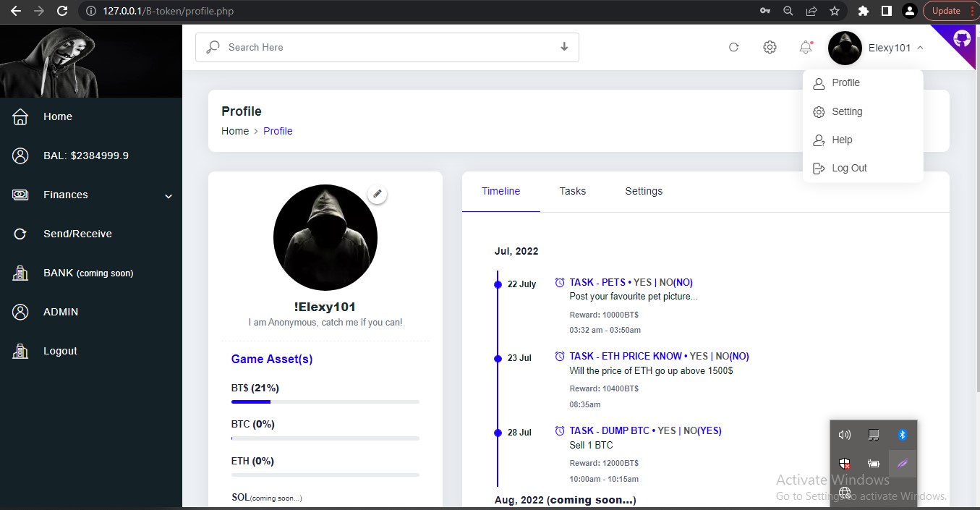Expand the Finances sidebar menu
Viewport: 980px width, 510px height.
point(65,194)
